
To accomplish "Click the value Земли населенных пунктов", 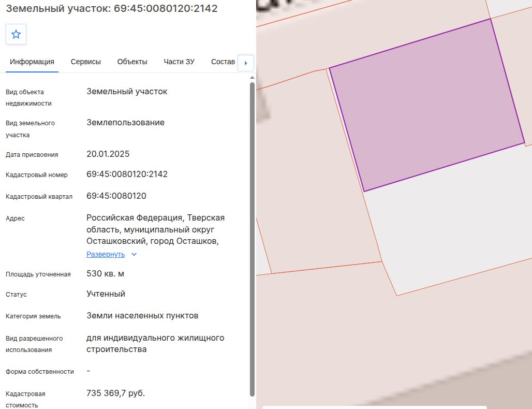I will point(142,316).
